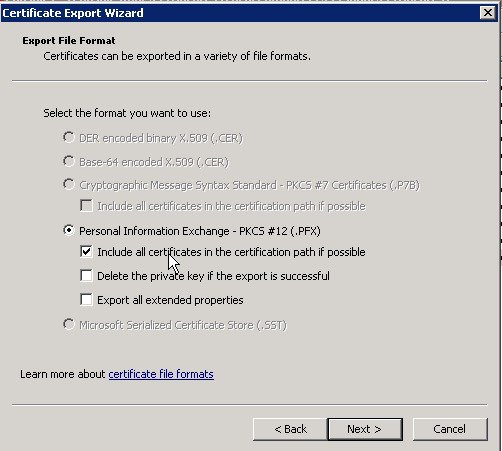Go to previous step with Back button

(290, 429)
